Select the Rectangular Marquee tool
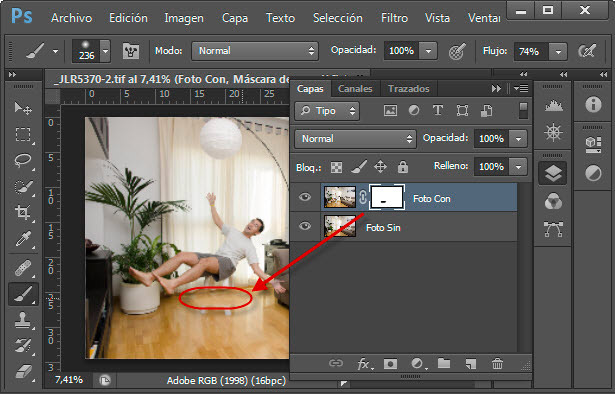The width and height of the screenshot is (615, 394). coord(23,134)
